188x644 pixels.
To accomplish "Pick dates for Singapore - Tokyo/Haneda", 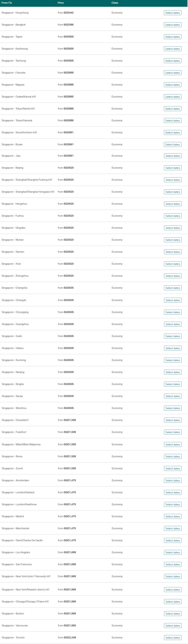I will pyautogui.click(x=173, y=120).
